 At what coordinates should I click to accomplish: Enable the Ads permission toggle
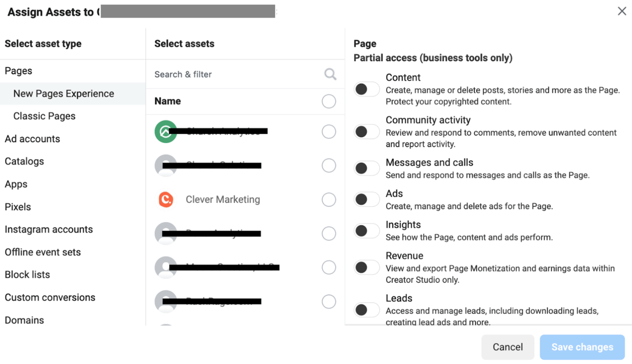pos(366,199)
